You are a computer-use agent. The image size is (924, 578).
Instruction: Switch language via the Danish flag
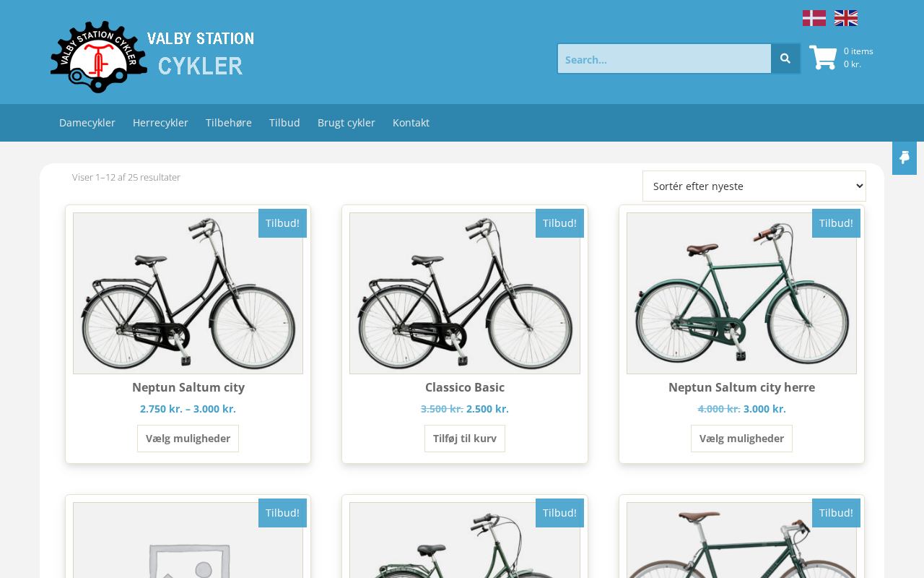pyautogui.click(x=814, y=18)
